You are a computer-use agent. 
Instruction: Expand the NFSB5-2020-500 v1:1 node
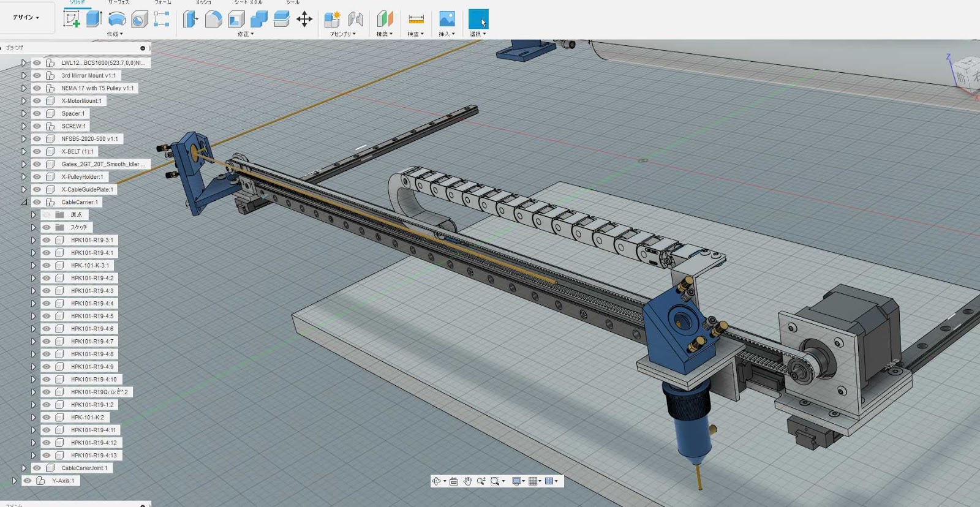pos(24,139)
